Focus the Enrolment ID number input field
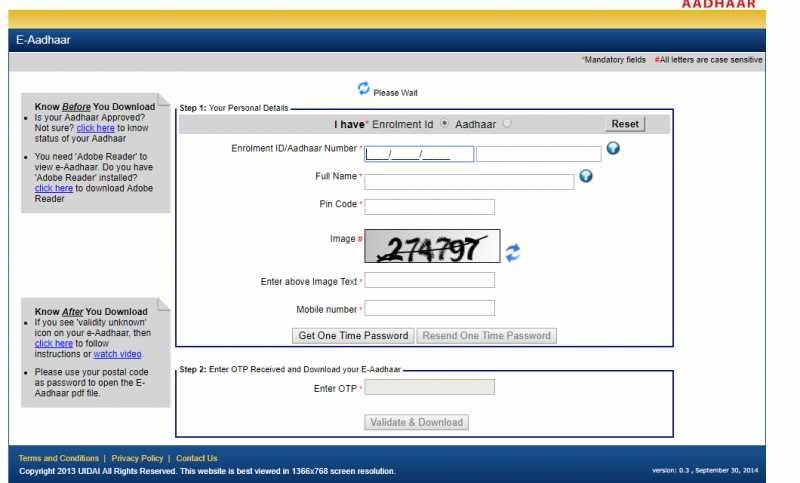This screenshot has height=483, width=800. pos(405,154)
